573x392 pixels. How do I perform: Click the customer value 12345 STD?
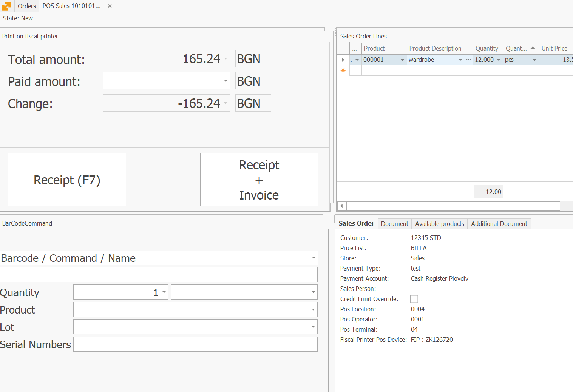click(426, 238)
